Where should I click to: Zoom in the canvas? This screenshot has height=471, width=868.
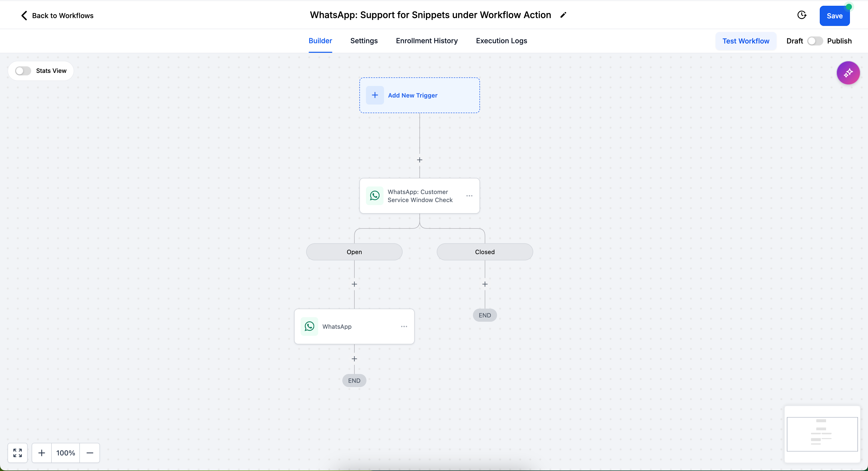[x=42, y=453]
